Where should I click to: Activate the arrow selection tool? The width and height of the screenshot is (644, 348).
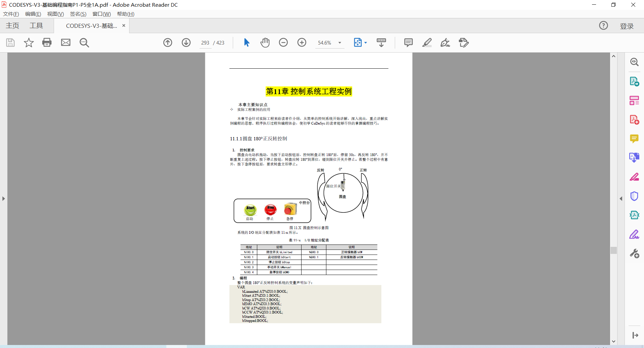click(247, 43)
